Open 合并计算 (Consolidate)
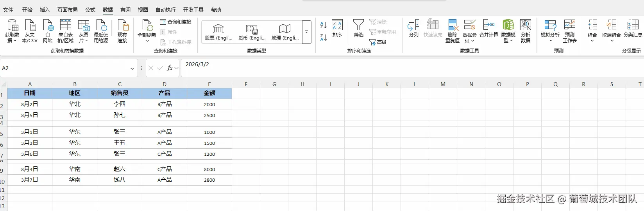 [x=489, y=28]
